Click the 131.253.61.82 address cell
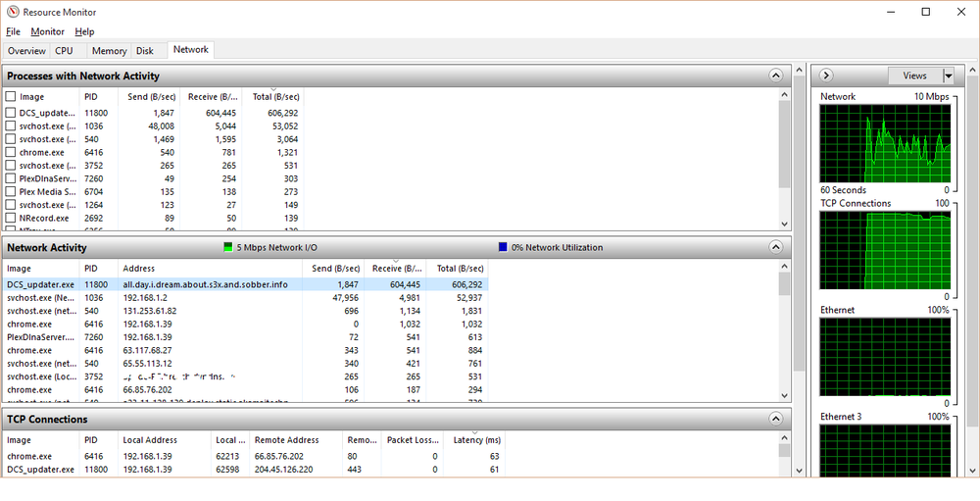 pyautogui.click(x=149, y=310)
